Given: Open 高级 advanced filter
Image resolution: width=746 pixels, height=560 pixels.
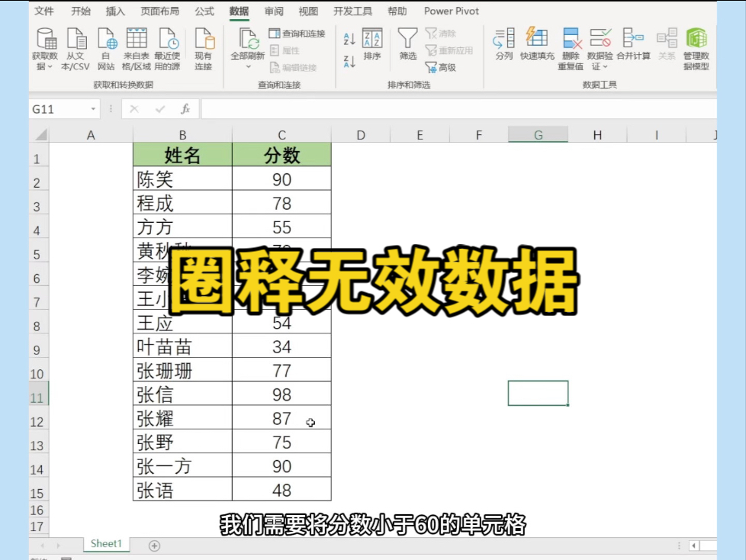Looking at the screenshot, I should tap(441, 68).
